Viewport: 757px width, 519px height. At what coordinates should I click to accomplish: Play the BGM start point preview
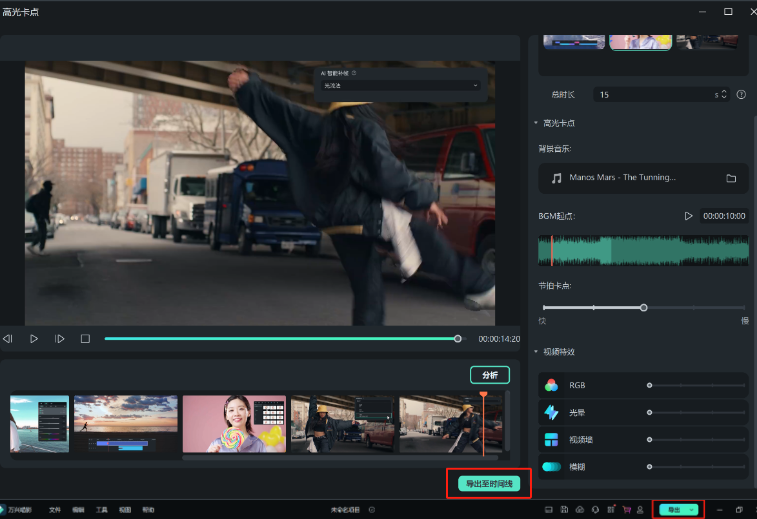click(x=688, y=216)
